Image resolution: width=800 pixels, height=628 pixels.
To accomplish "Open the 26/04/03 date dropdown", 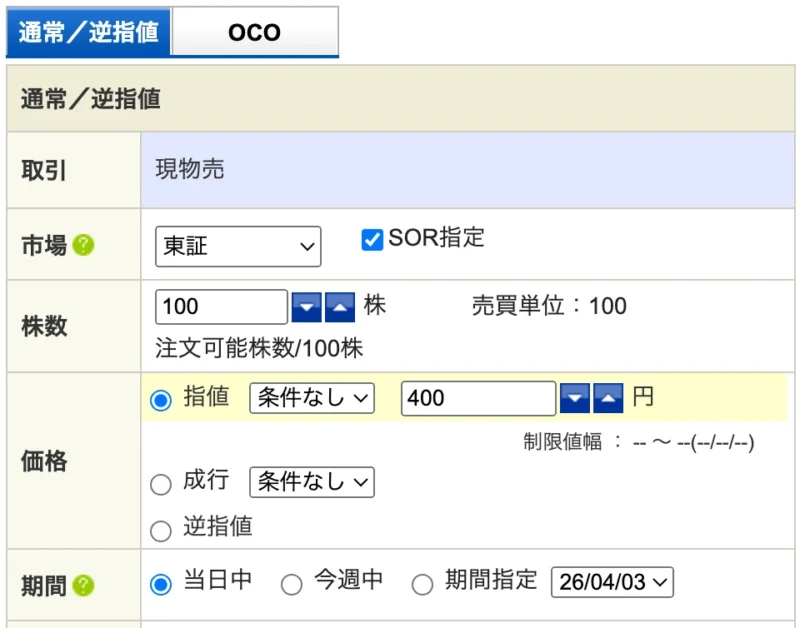I will click(x=612, y=582).
